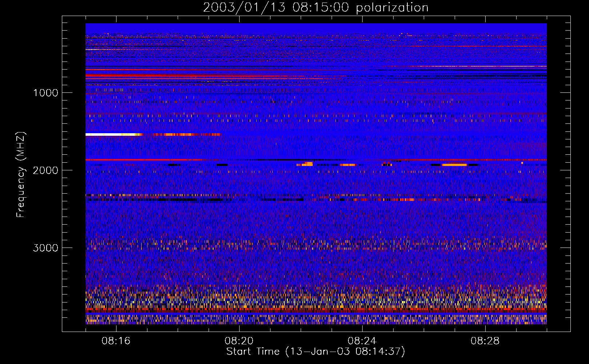Screen dimensions: 589x364
Task: Click the 08:20 time axis label
Action: point(239,341)
